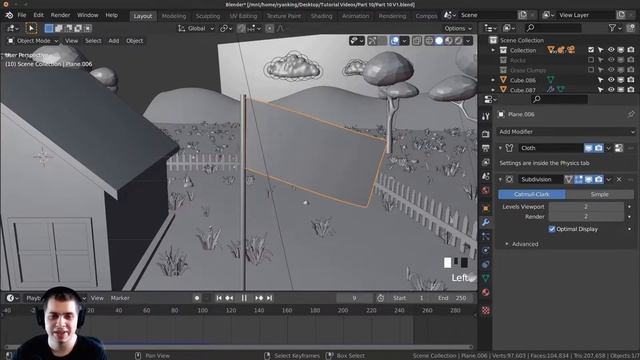Open the File menu
The height and width of the screenshot is (360, 640).
click(22, 15)
